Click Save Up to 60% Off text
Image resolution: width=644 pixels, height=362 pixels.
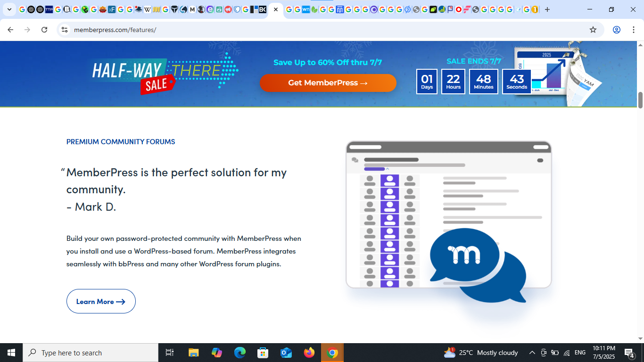point(328,62)
